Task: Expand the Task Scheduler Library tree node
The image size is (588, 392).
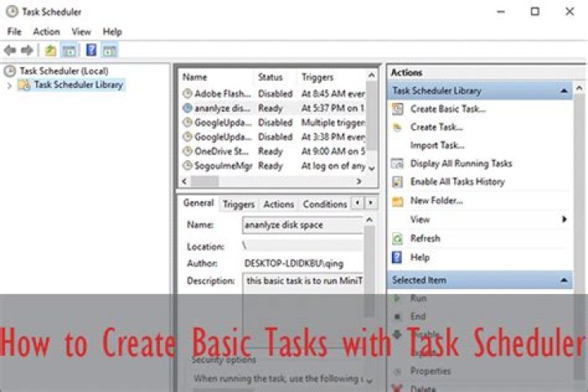Action: click(10, 86)
